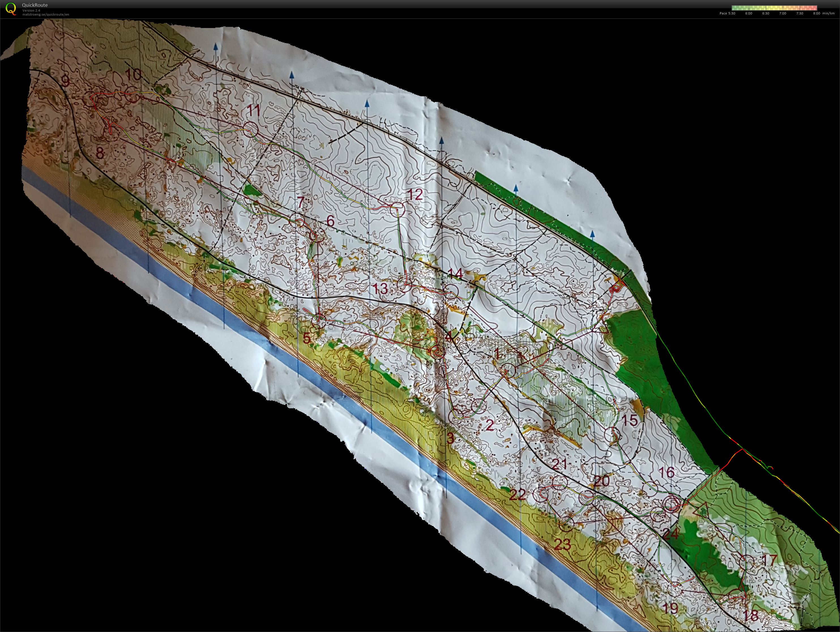Click the QuickRoute title text
This screenshot has height=632, width=840.
(x=35, y=5)
